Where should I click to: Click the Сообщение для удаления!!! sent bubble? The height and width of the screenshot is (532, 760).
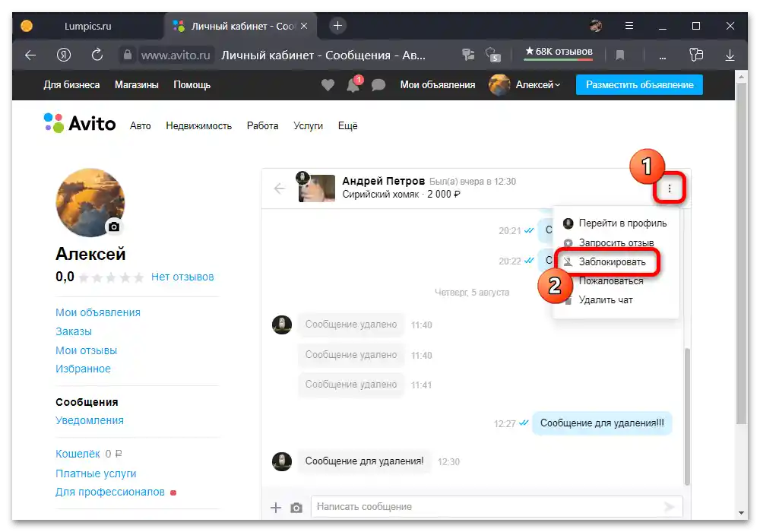point(602,423)
